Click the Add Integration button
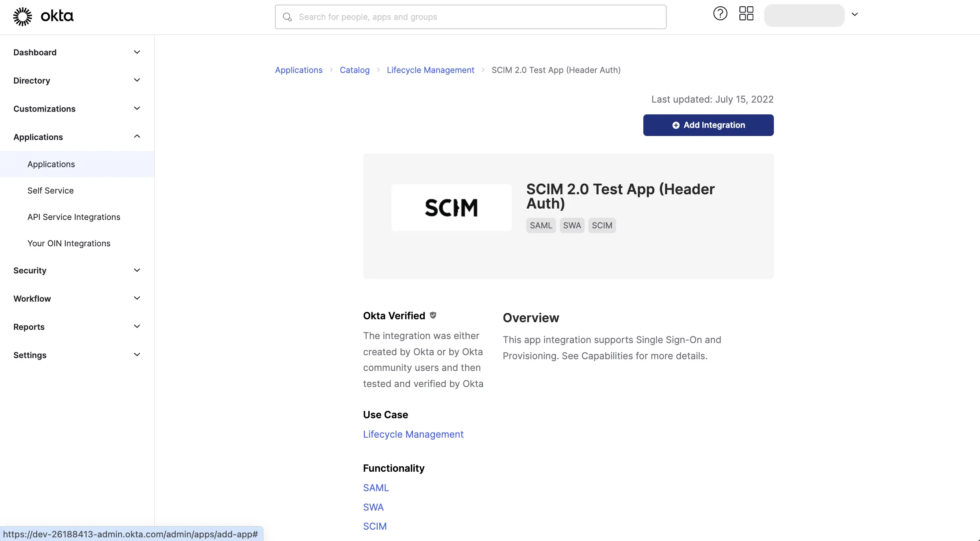This screenshot has width=980, height=541. 707,125
